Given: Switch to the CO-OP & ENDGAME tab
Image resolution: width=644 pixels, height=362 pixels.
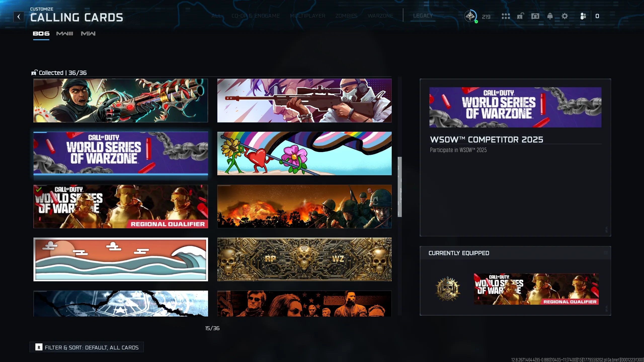Looking at the screenshot, I should pyautogui.click(x=256, y=16).
